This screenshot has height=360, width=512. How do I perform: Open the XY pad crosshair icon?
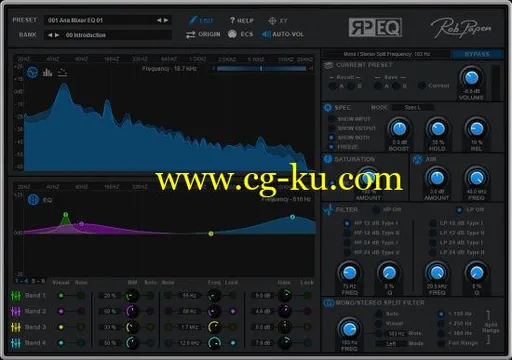coord(272,21)
